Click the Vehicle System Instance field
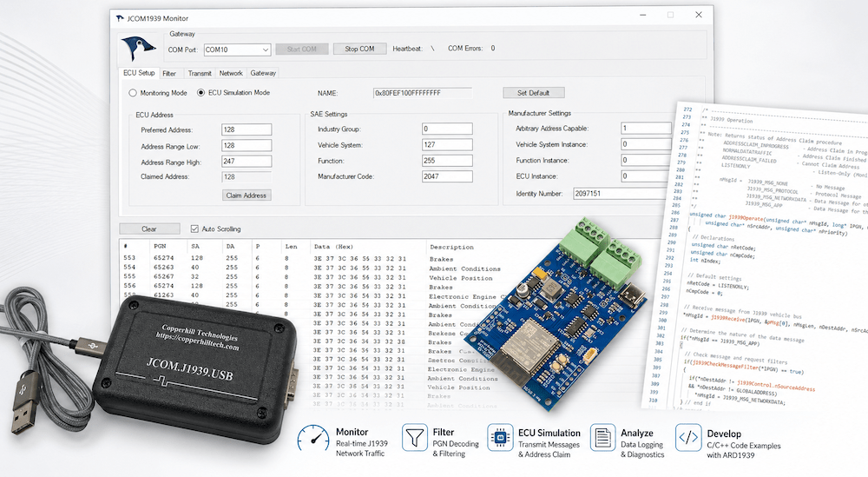This screenshot has height=477, width=868. point(646,144)
